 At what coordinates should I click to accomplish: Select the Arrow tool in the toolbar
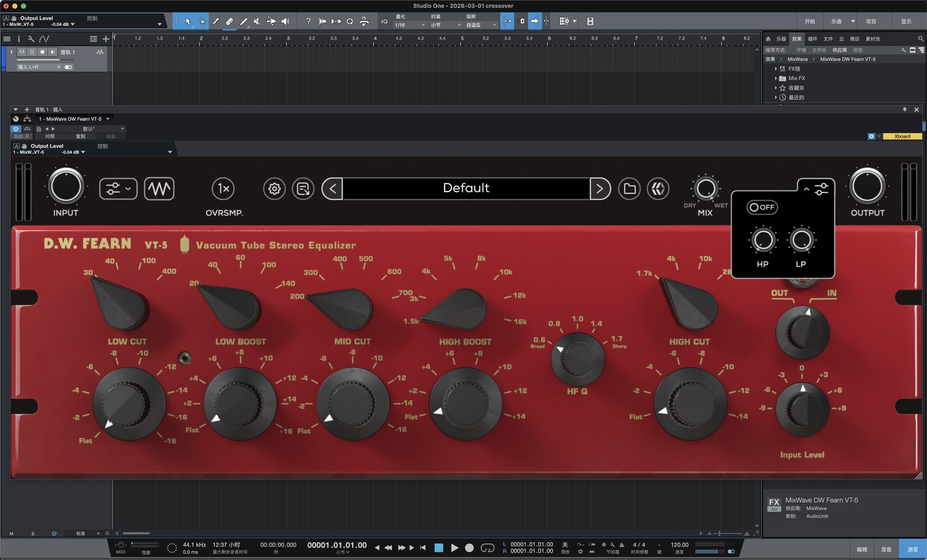tap(188, 21)
